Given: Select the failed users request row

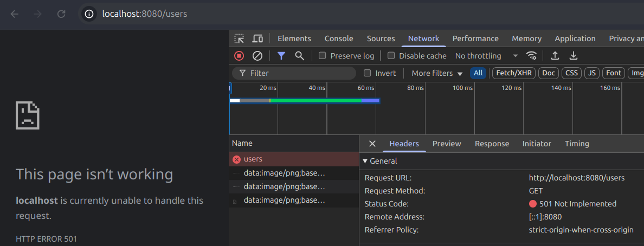Looking at the screenshot, I should point(294,159).
